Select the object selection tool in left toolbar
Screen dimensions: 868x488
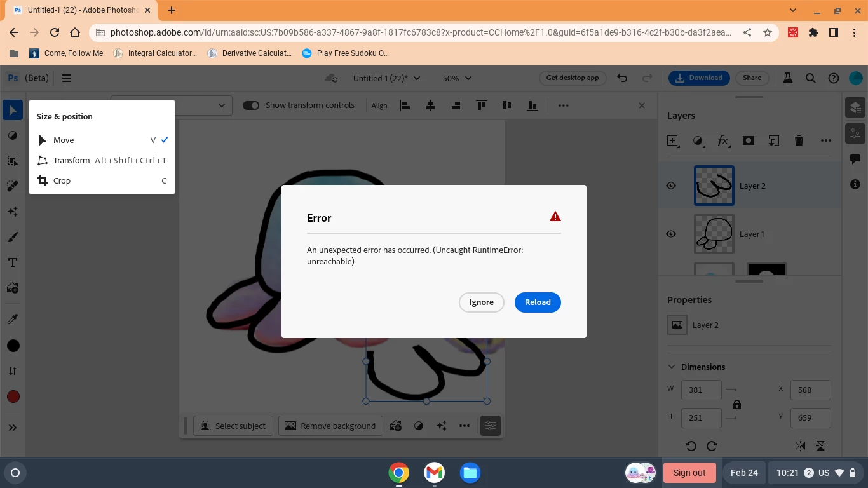(x=13, y=161)
